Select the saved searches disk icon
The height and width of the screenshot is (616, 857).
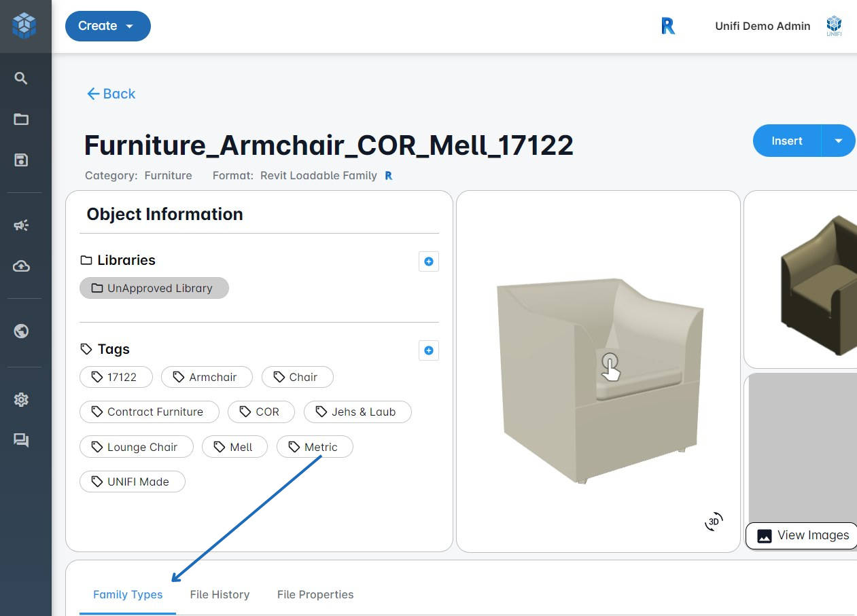(21, 160)
